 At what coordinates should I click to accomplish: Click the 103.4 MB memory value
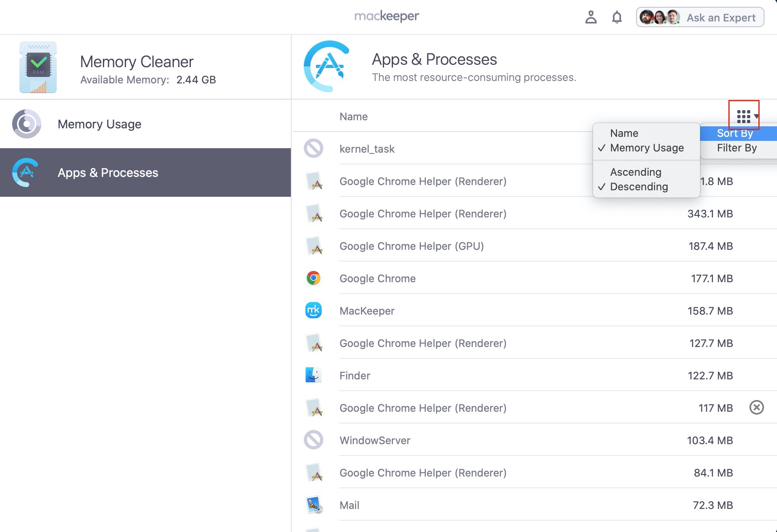click(710, 440)
